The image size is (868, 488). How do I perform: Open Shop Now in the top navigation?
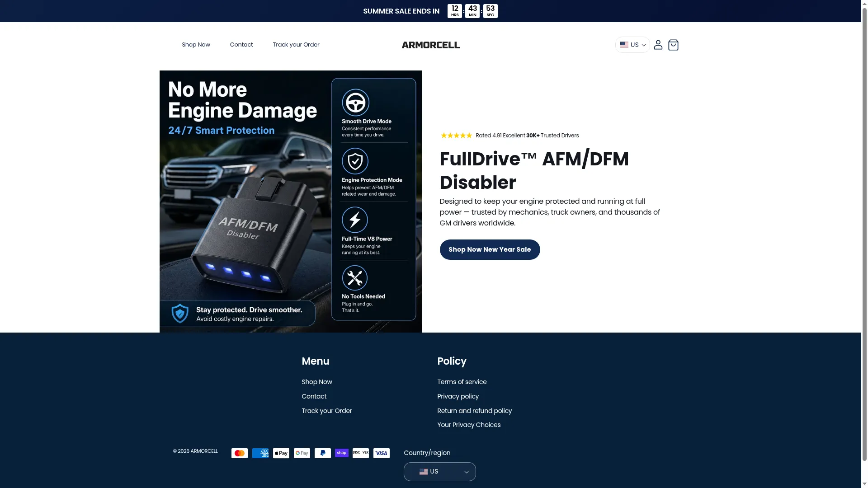196,45
